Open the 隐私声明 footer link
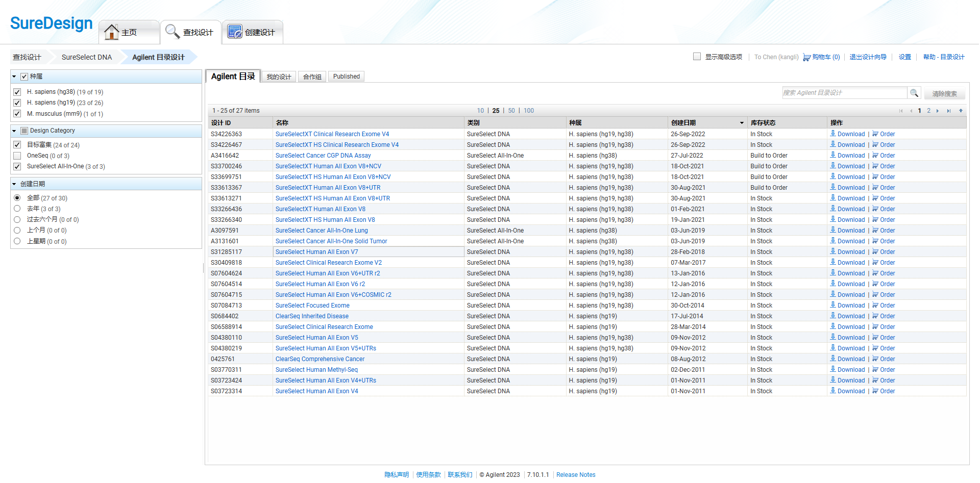Image resolution: width=980 pixels, height=483 pixels. coord(397,475)
